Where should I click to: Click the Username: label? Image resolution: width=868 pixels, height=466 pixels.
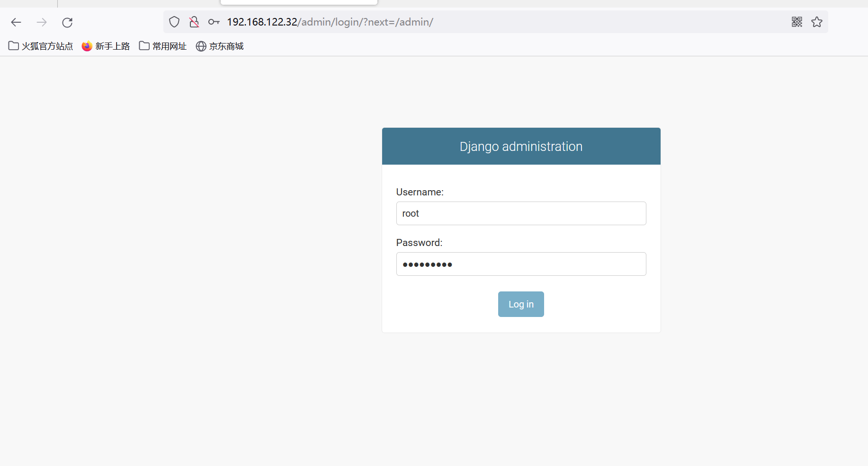pos(420,192)
